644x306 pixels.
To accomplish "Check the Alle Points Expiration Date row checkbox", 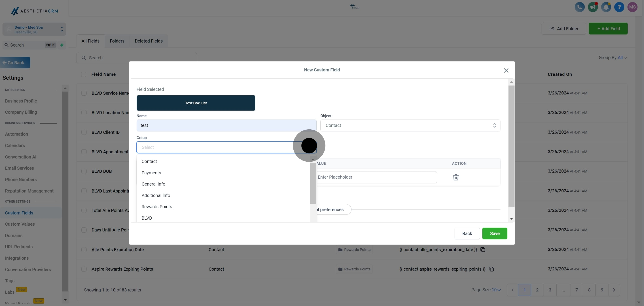I will coord(84,250).
